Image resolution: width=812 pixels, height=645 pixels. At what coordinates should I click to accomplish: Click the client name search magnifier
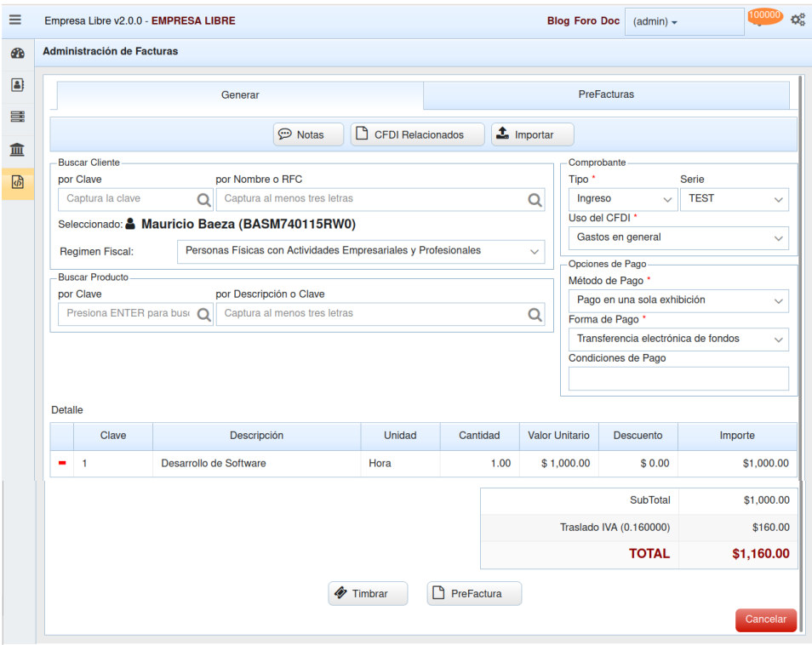pyautogui.click(x=535, y=200)
